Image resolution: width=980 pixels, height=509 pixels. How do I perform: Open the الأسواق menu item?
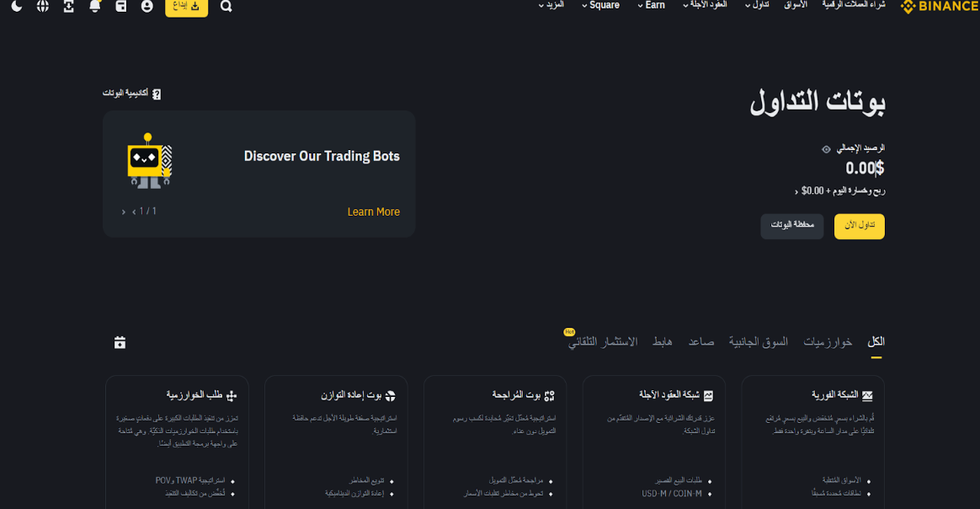coord(796,5)
